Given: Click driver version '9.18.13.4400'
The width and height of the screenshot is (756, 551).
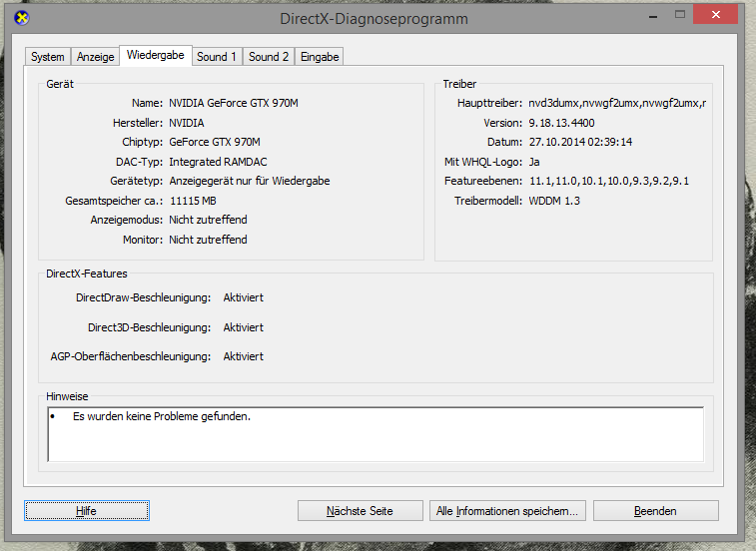Looking at the screenshot, I should (561, 123).
